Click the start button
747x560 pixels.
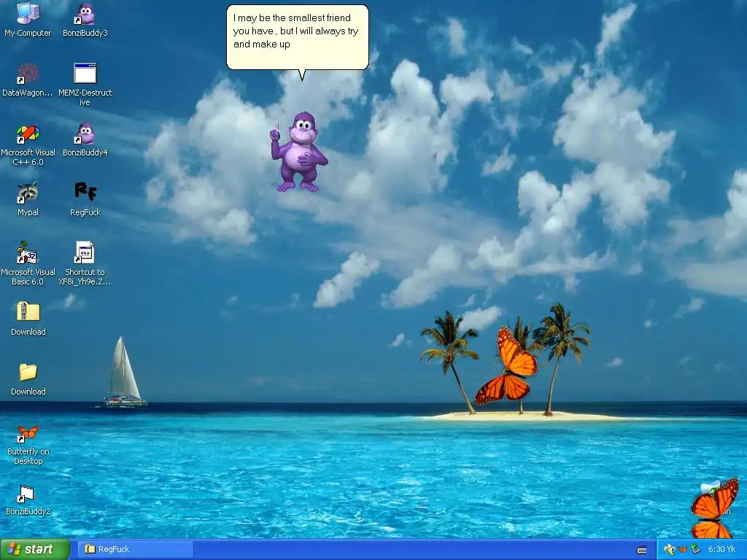[x=35, y=549]
